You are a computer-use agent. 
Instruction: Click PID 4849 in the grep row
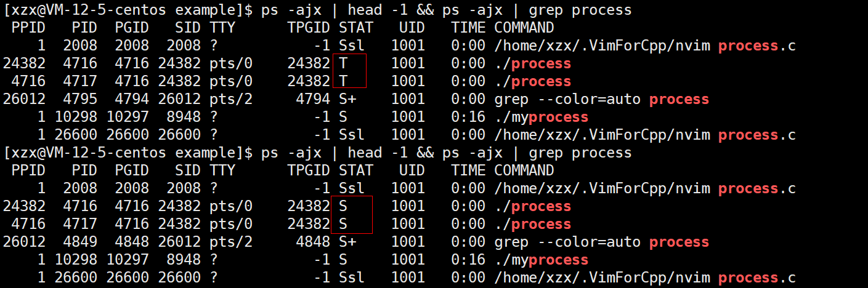(80, 242)
